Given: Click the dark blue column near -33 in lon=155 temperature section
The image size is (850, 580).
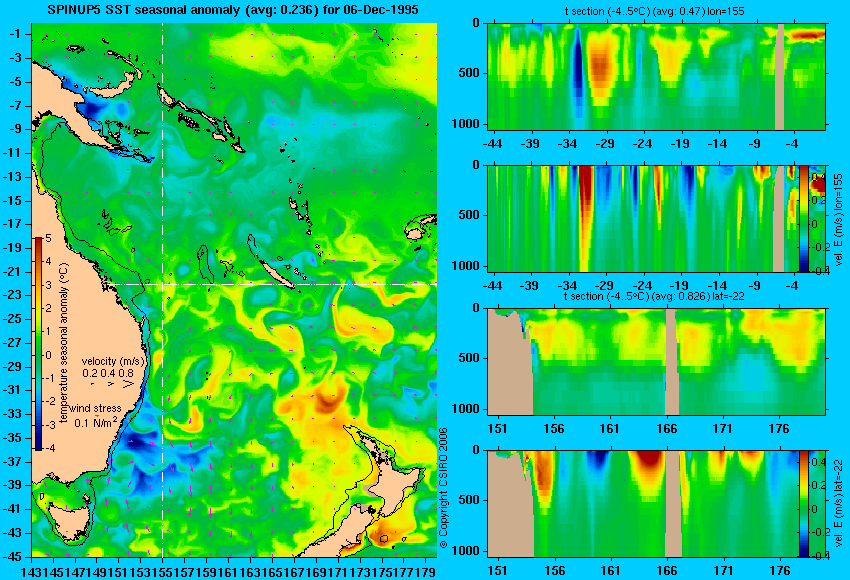Looking at the screenshot, I should [x=578, y=70].
